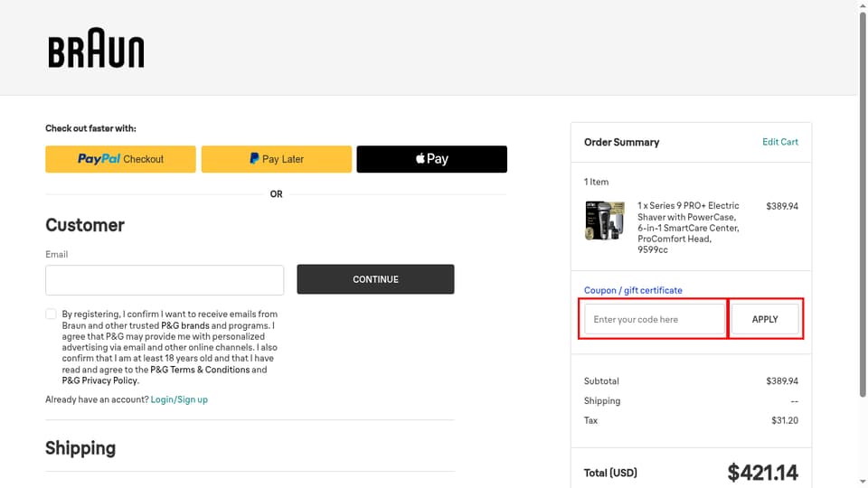
Task: Focus the coupon code input field
Action: coord(655,319)
